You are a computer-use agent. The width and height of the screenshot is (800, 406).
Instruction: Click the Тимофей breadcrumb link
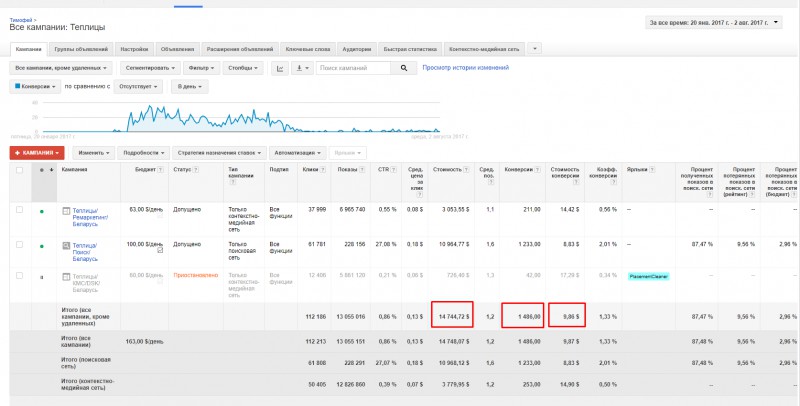(x=21, y=20)
